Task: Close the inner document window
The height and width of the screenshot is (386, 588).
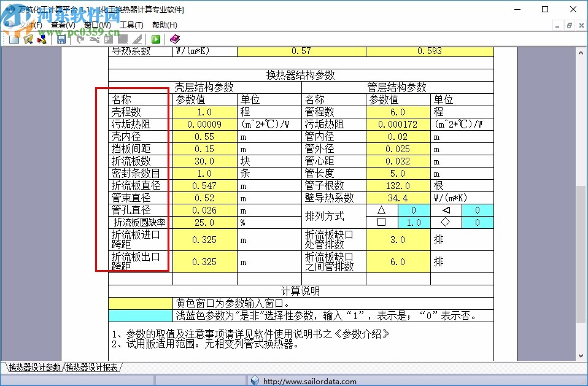Action: point(581,26)
